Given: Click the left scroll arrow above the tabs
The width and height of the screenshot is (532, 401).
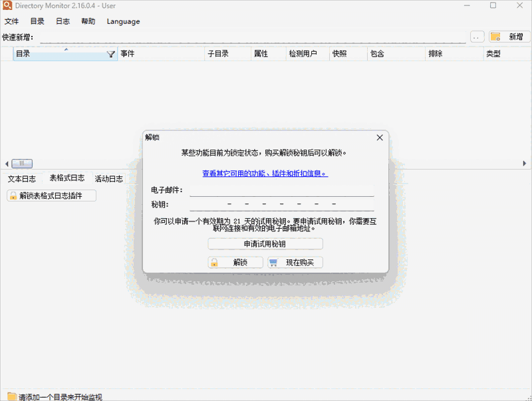Looking at the screenshot, I should pyautogui.click(x=7, y=163).
